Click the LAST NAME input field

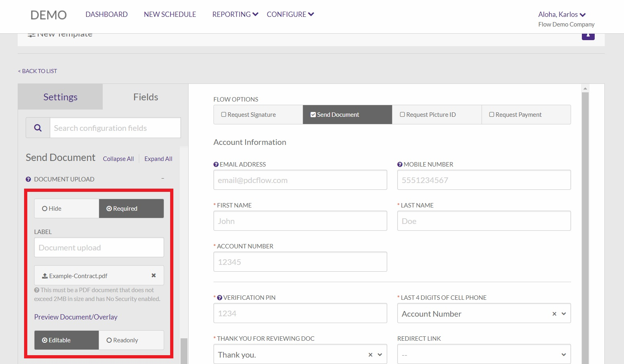pyautogui.click(x=484, y=221)
